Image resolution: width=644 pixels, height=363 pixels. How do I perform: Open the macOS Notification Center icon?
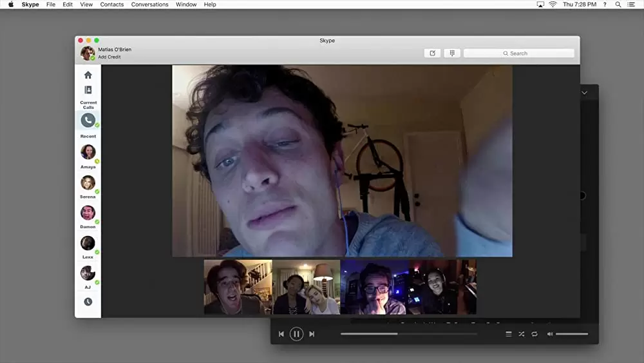pos(632,5)
